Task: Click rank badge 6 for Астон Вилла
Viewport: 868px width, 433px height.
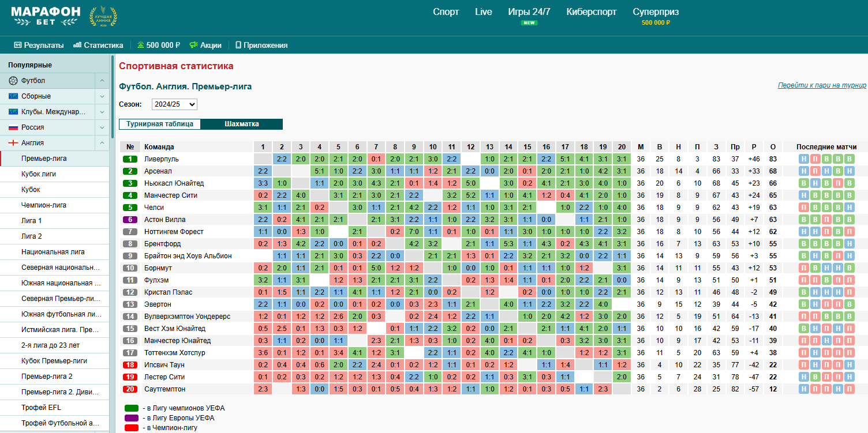Action: point(130,220)
